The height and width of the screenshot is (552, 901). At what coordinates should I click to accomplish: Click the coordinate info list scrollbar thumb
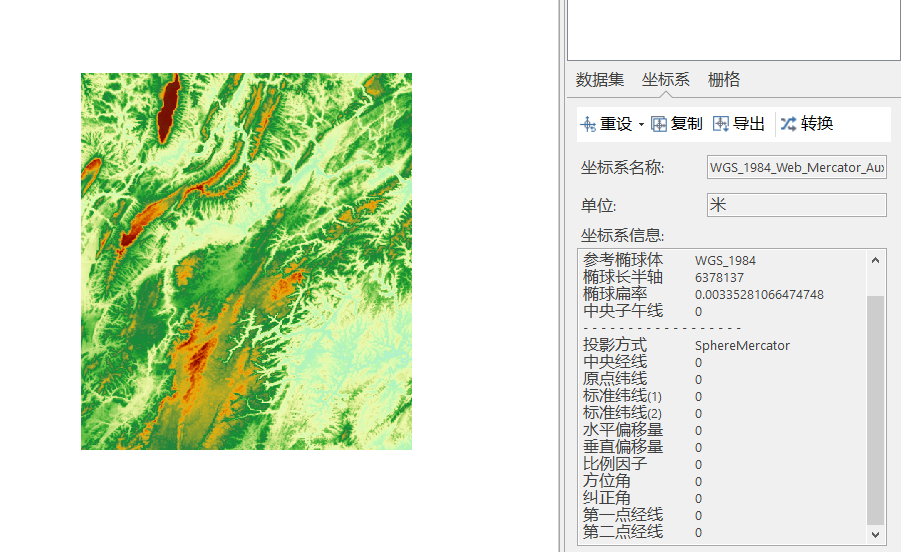[x=875, y=410]
